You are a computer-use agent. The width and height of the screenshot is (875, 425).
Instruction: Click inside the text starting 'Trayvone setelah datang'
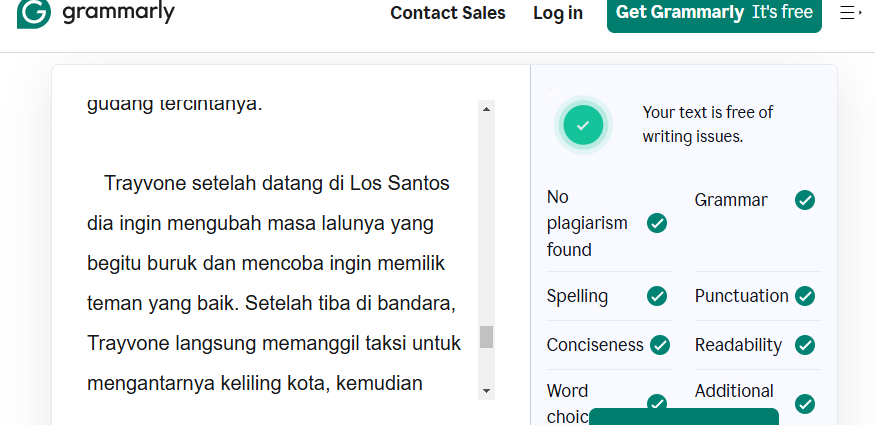[276, 183]
